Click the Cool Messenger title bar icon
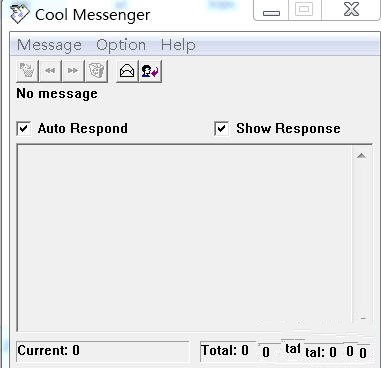Viewport: 381px width, 368px height. tap(20, 14)
